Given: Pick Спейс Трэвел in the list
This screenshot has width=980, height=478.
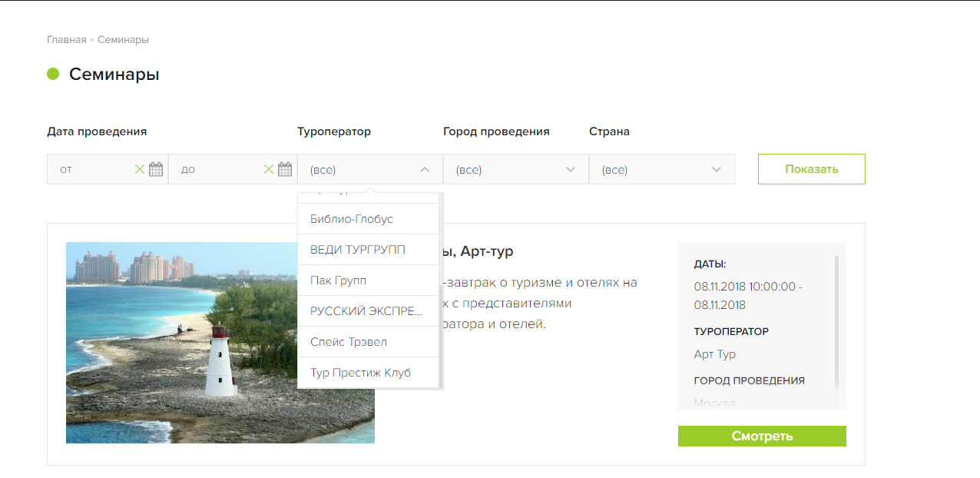Looking at the screenshot, I should (x=368, y=342).
